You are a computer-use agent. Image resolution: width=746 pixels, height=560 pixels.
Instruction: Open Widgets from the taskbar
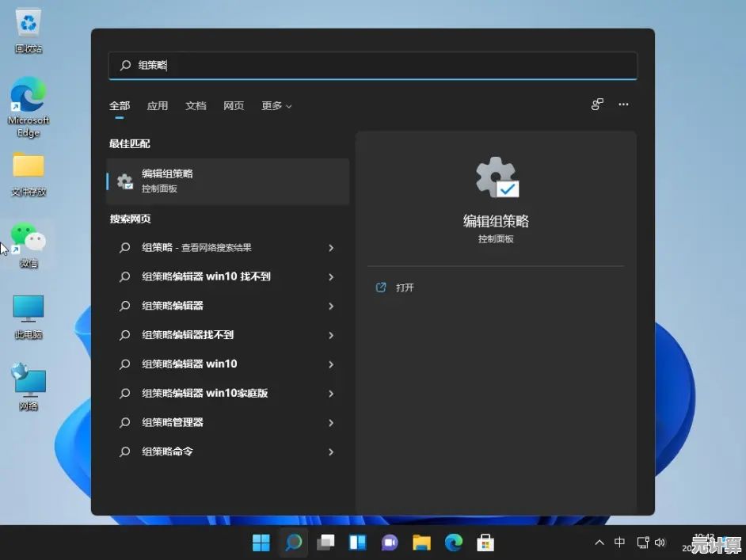357,543
